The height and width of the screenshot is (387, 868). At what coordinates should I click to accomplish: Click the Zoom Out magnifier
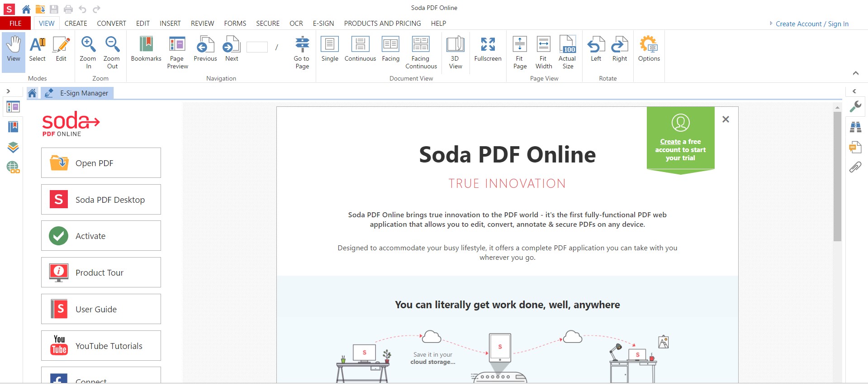[x=112, y=52]
